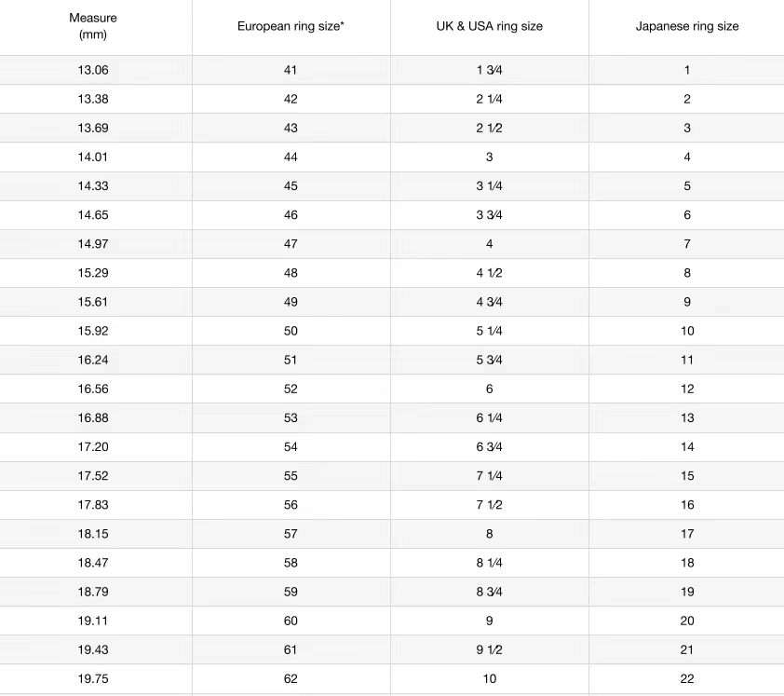
Task: Click the Measure (mm) column header
Action: [91, 26]
